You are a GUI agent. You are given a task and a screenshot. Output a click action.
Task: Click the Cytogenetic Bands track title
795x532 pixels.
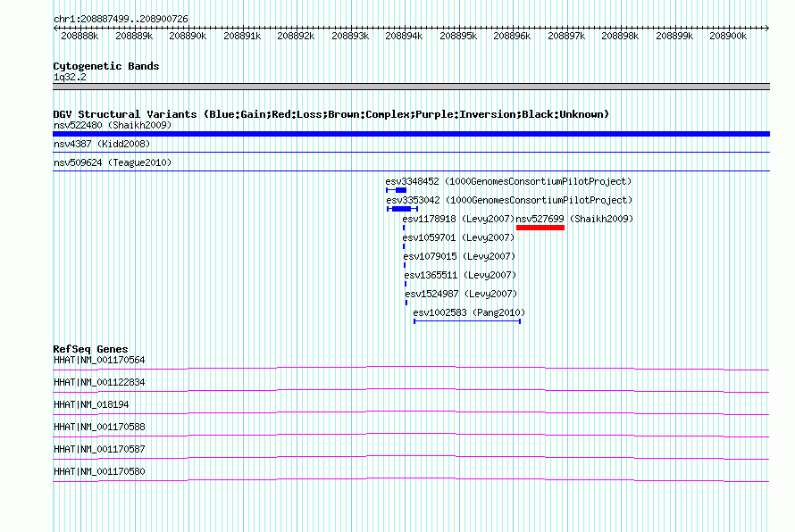click(x=106, y=66)
